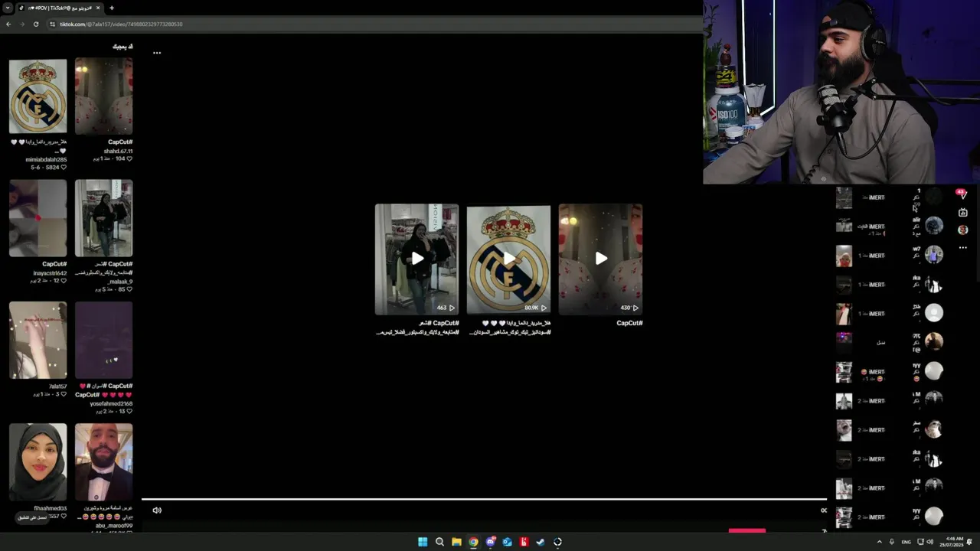Switch to Chrome in the taskbar
This screenshot has width=980, height=551.
coord(473,542)
